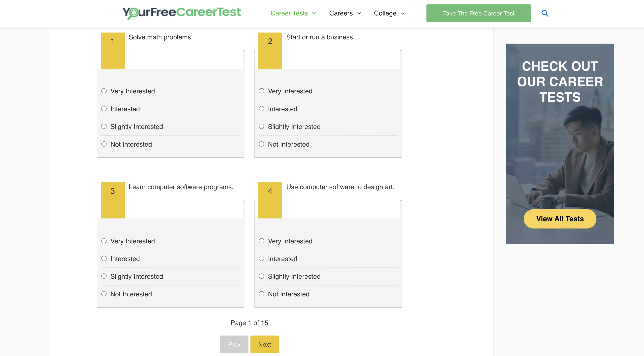Choose Interested for designing art with software

click(261, 258)
